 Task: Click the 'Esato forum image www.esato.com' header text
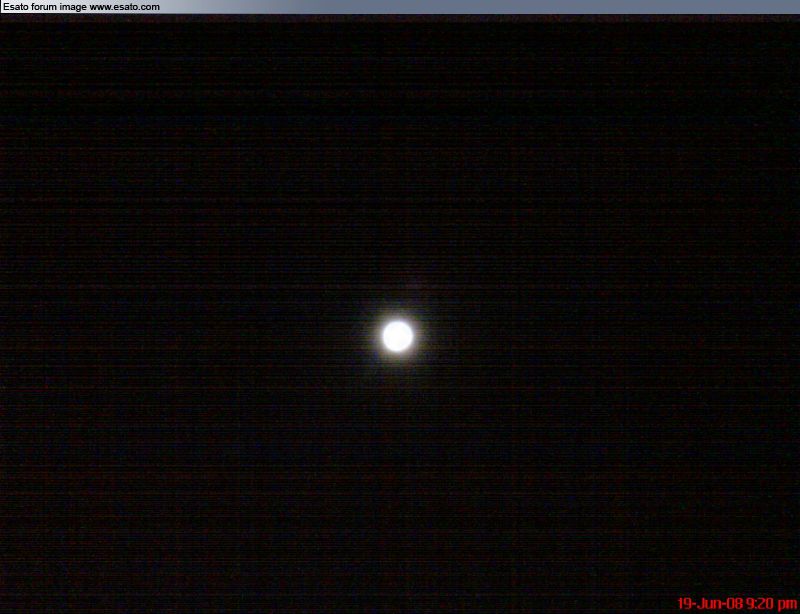point(82,7)
